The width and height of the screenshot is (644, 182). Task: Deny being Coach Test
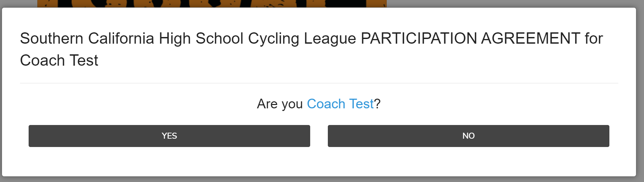click(x=468, y=136)
